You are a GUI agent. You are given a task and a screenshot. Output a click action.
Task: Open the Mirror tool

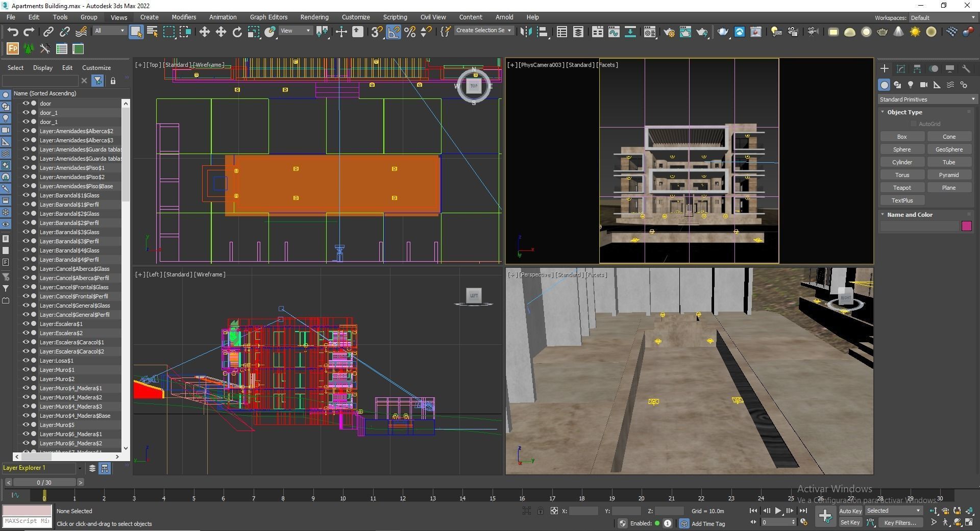(526, 32)
